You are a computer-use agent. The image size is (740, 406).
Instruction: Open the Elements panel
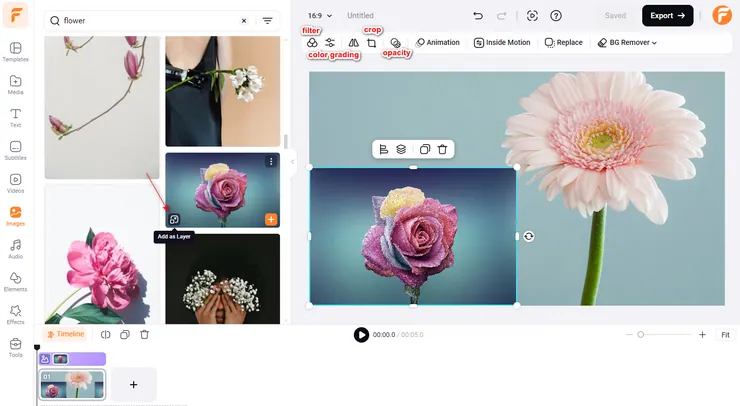16,282
